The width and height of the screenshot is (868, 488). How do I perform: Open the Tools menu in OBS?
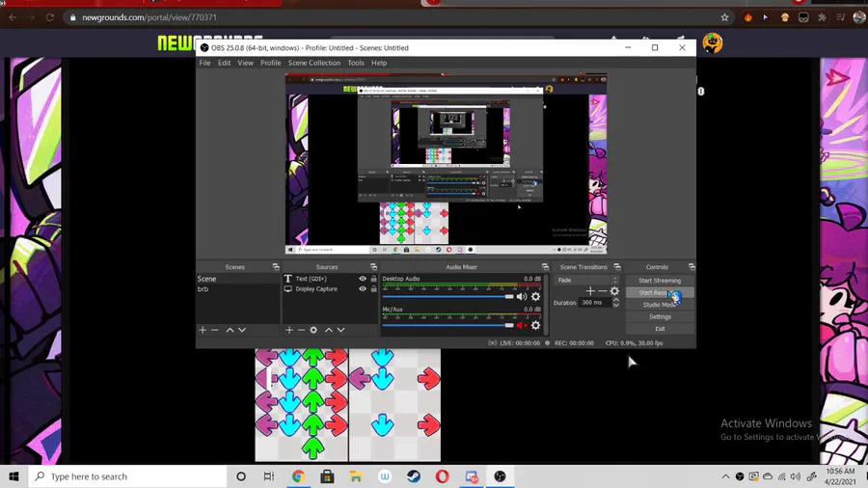356,63
